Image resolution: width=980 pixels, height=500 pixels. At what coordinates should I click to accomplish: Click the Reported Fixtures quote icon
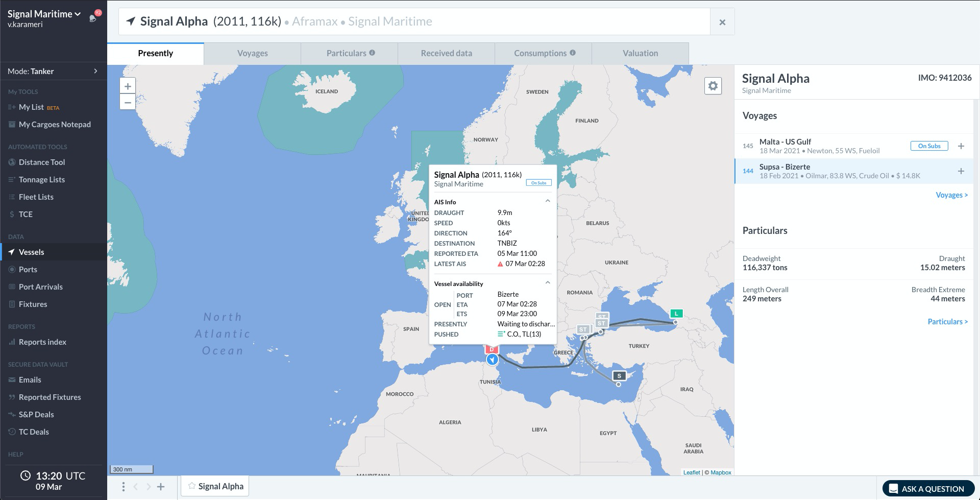[x=12, y=397]
